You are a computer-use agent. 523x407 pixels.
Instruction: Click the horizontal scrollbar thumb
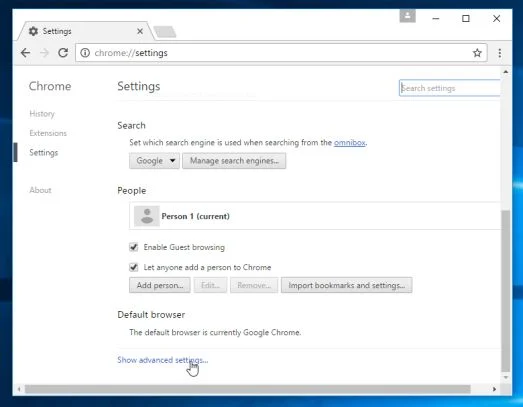pyautogui.click(x=247, y=389)
